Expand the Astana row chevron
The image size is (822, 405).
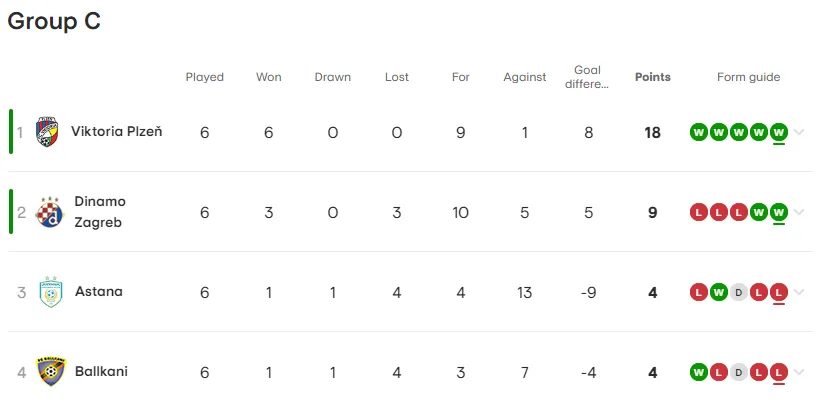coord(799,292)
